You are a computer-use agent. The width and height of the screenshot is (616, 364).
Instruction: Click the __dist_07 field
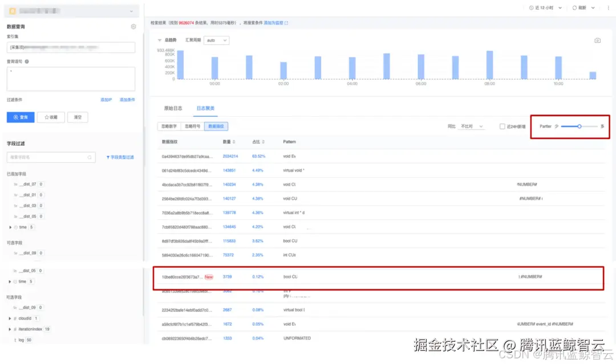point(28,185)
